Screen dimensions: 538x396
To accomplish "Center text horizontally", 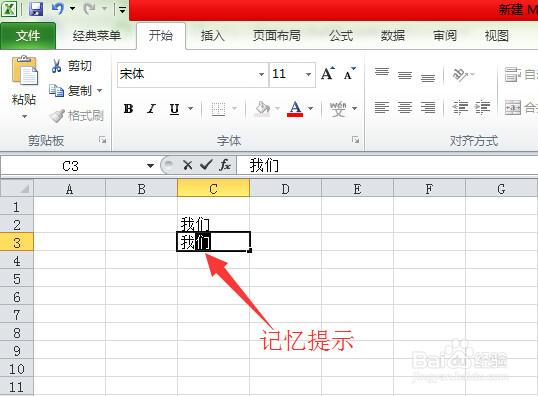I will pyautogui.click(x=405, y=108).
